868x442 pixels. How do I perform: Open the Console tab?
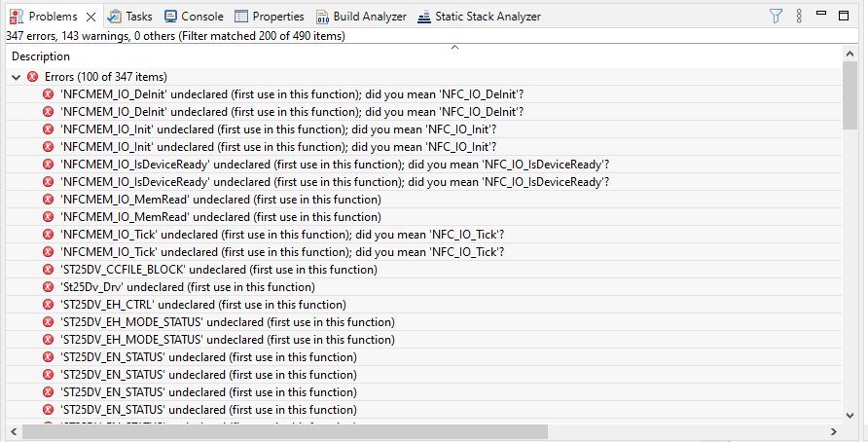tap(194, 17)
